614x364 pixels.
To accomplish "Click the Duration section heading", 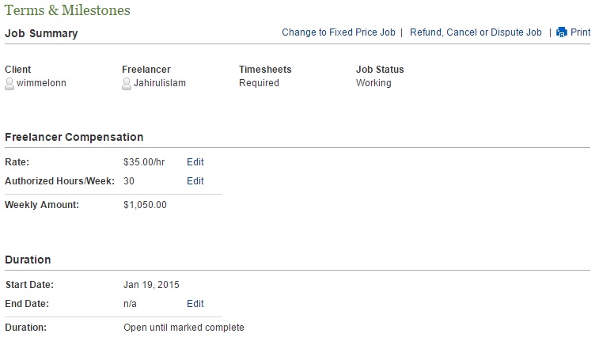I will (28, 260).
